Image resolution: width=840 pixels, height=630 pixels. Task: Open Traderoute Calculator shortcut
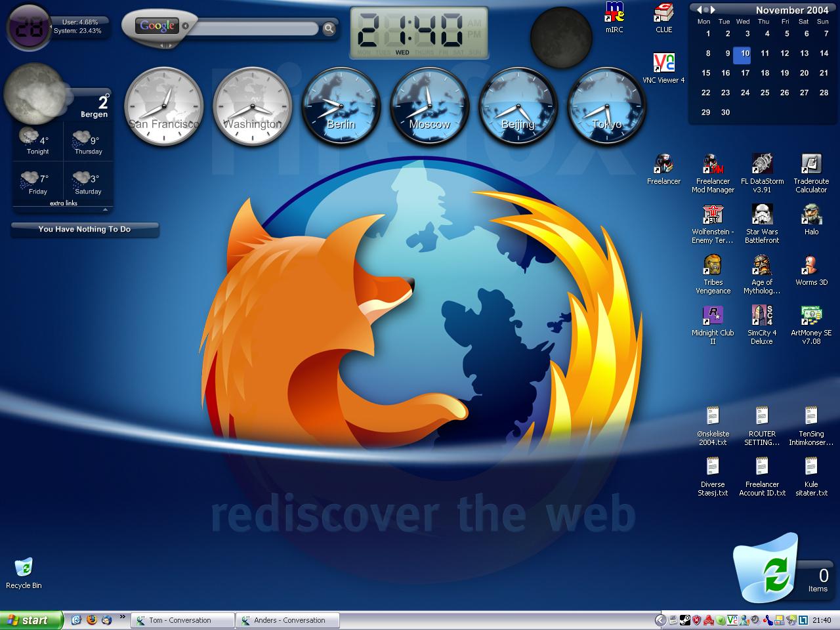click(x=811, y=173)
